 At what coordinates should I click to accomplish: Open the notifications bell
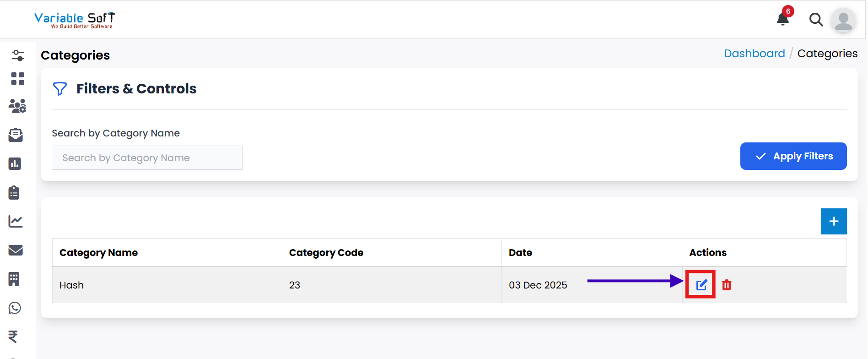point(783,19)
